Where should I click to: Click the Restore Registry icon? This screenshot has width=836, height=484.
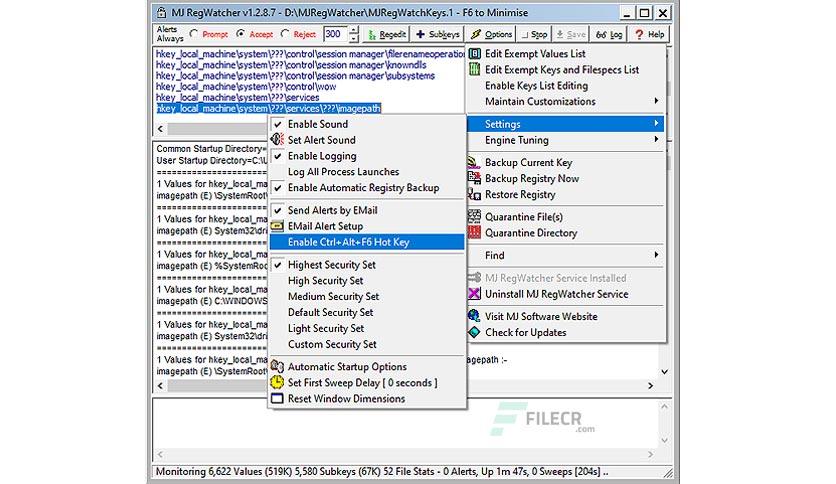pos(474,194)
